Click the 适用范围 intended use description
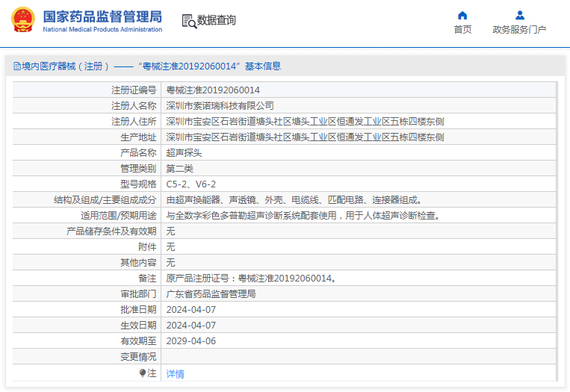Image resolution: width=570 pixels, height=392 pixels. click(303, 216)
